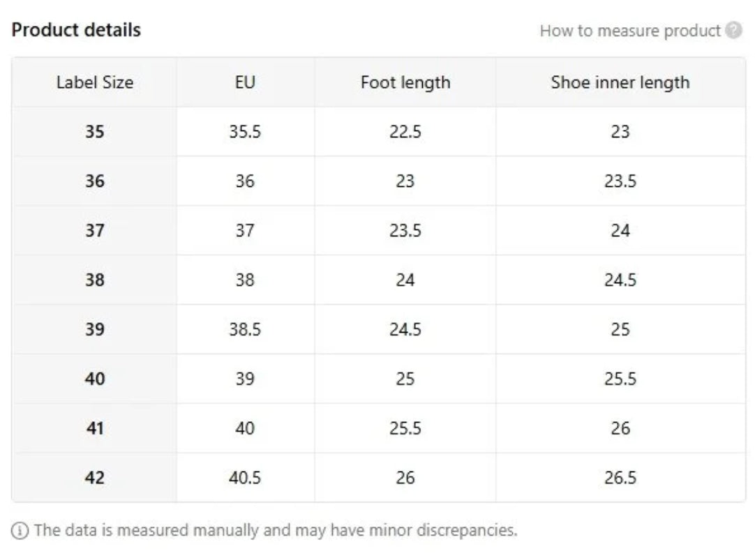Select the EU column header

pyautogui.click(x=245, y=82)
